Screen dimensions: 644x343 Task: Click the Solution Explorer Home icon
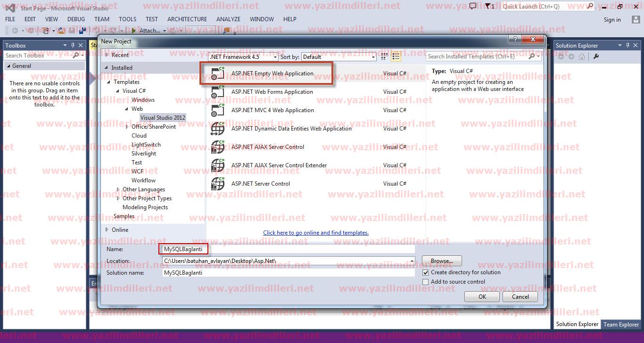(x=582, y=57)
